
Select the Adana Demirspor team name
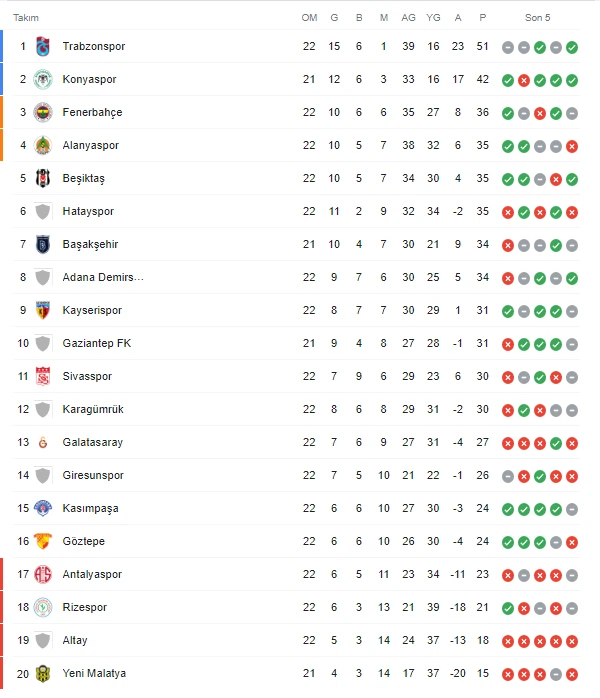tap(103, 278)
